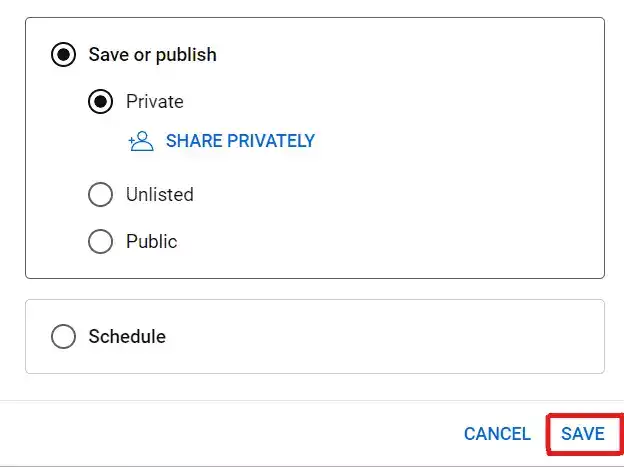The width and height of the screenshot is (624, 467).
Task: Click the Private label text
Action: 155,102
